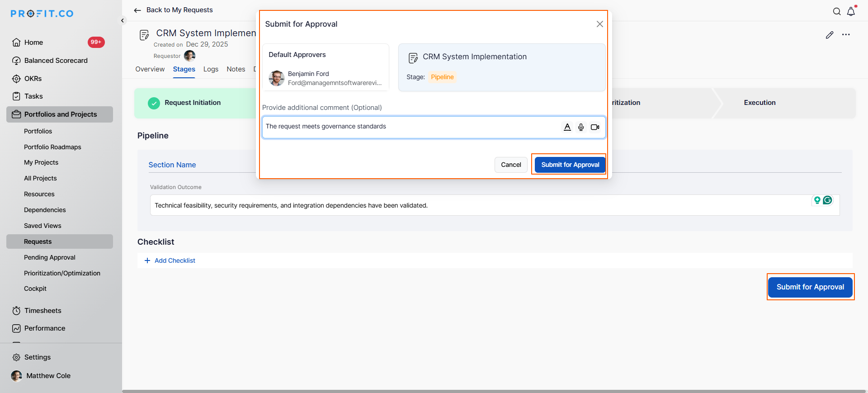Go back to My Requests

coord(174,10)
